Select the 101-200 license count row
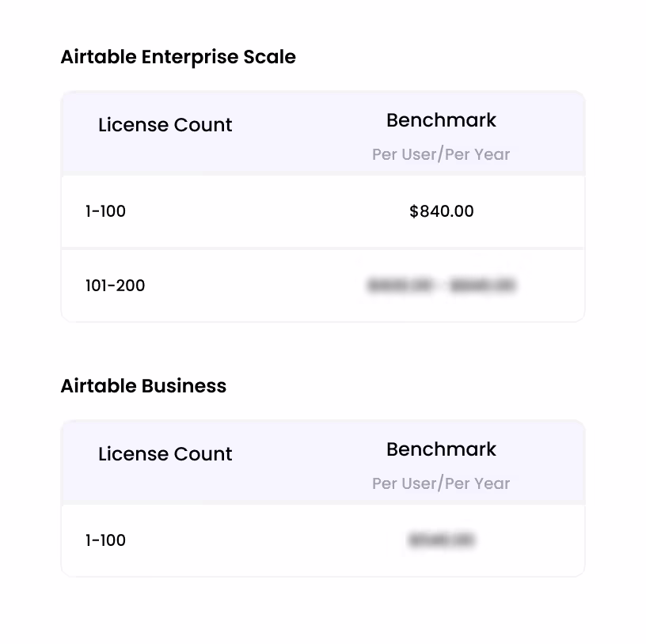Screen dimensions: 646x644 (x=323, y=286)
